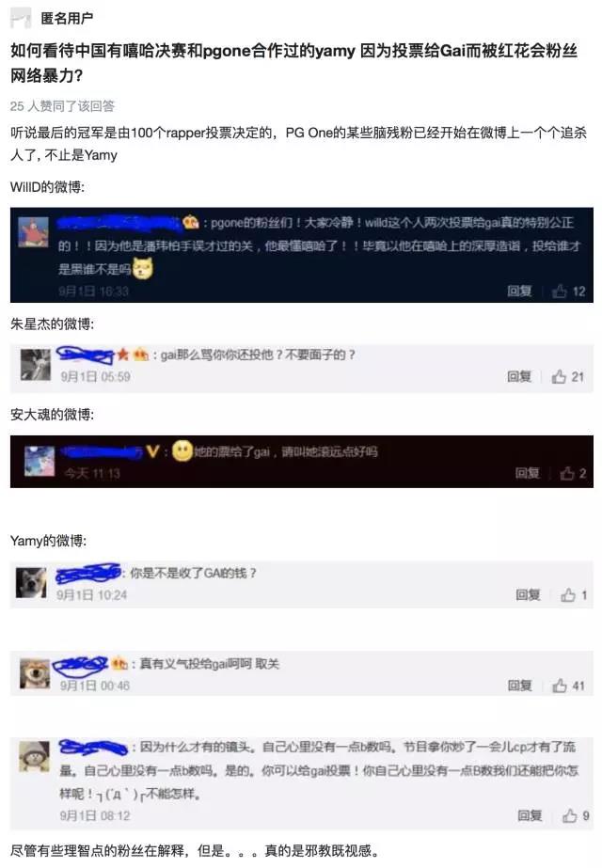Like the comment with 21 thumbs up

tap(559, 377)
